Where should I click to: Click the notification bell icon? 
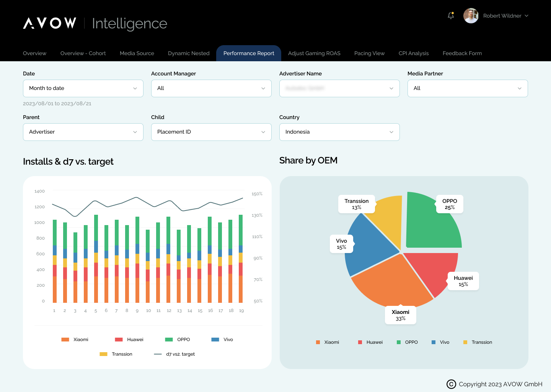(x=451, y=16)
